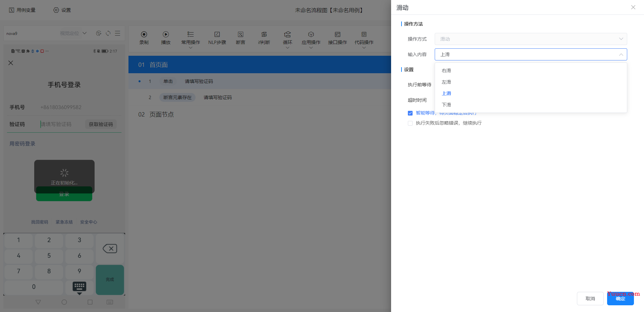Tap digit 5 on the keypad

(49, 256)
